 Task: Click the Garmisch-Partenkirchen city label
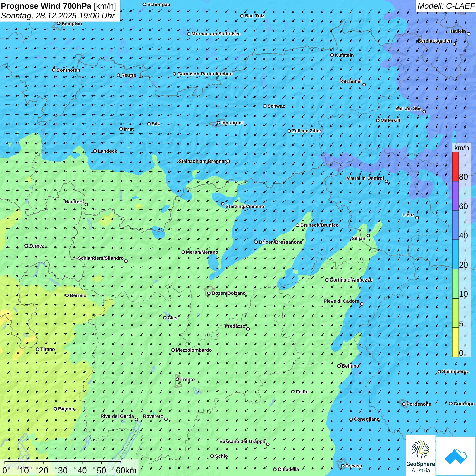coord(205,74)
